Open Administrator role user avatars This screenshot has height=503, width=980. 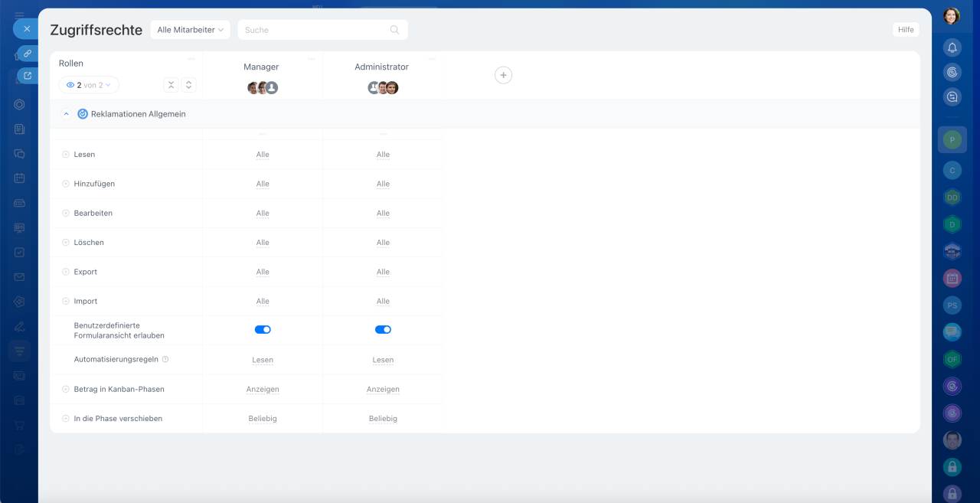pos(383,87)
